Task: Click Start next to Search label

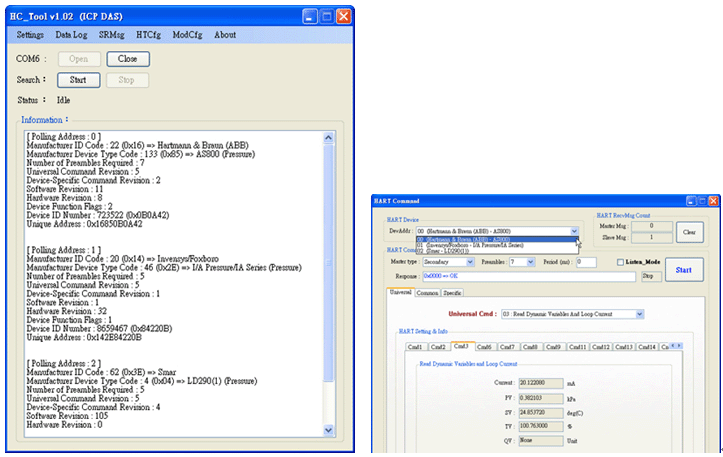Action: click(x=77, y=79)
